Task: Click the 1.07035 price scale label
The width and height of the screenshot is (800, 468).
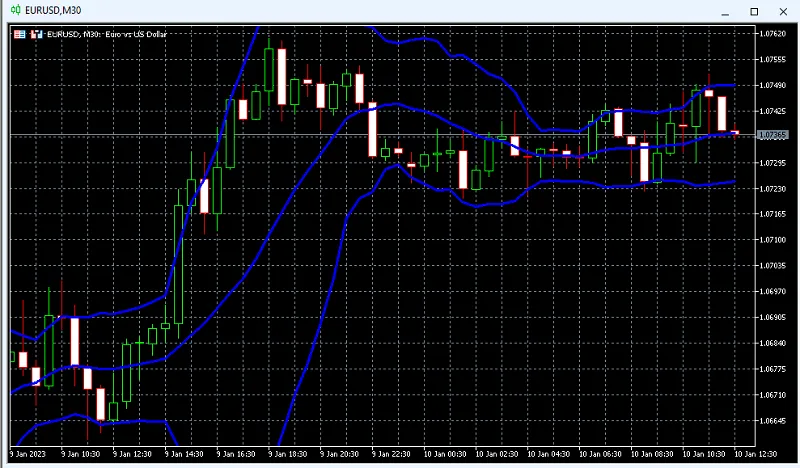Action: tap(772, 265)
